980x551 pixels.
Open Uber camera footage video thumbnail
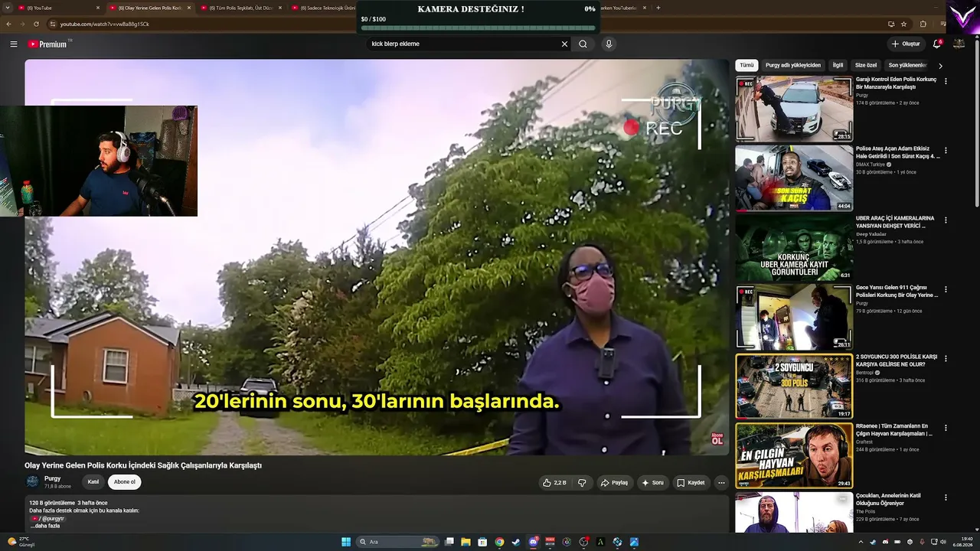coord(794,248)
